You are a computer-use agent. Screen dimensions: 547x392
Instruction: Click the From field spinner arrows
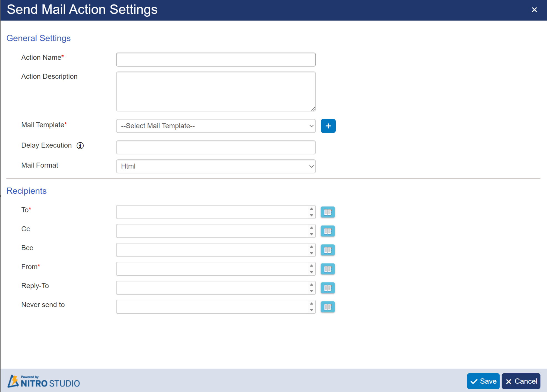312,269
